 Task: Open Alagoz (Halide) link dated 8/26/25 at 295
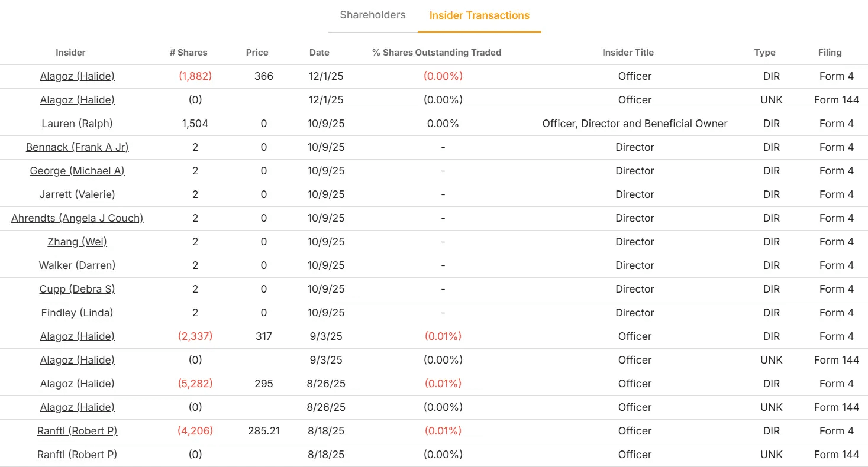78,384
